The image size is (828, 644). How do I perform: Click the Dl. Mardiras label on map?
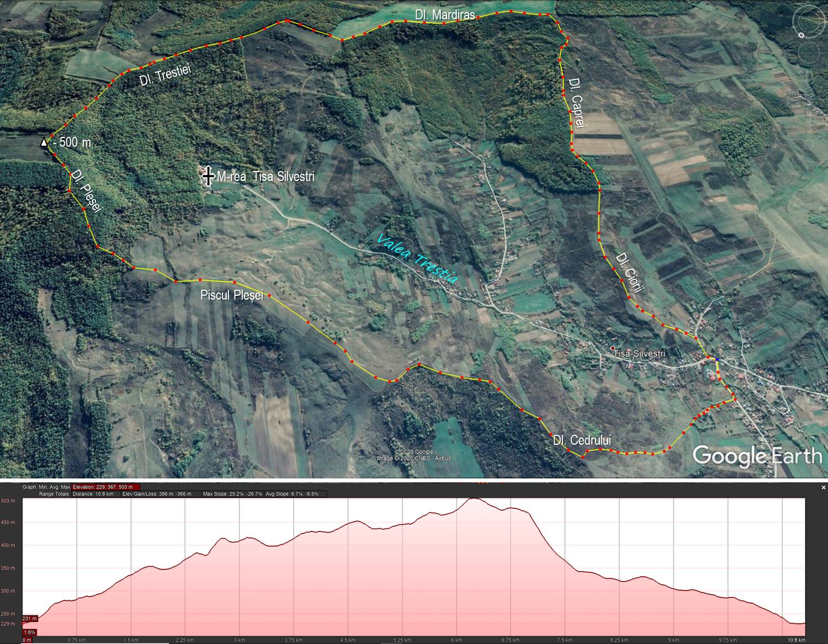(444, 15)
